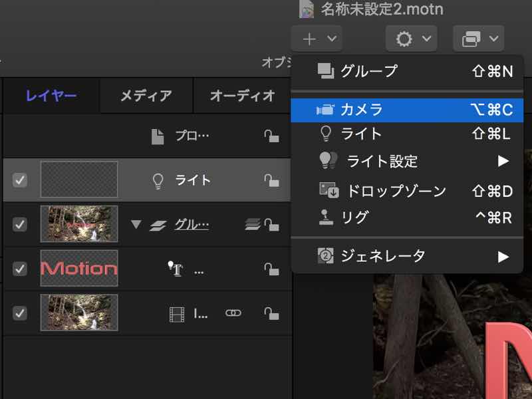Toggle the group layer visibility checkbox
Viewport: 532px width, 399px height.
tap(20, 225)
